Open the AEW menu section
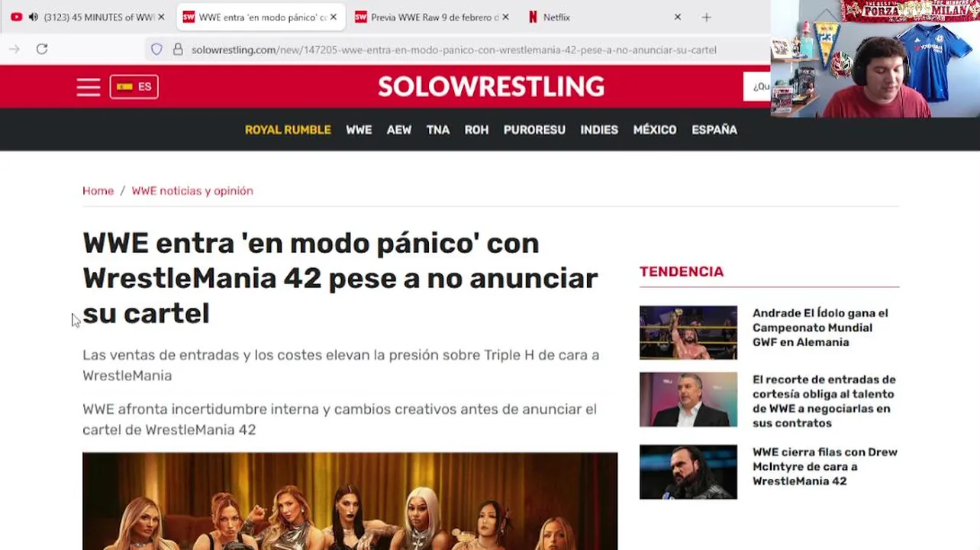 pyautogui.click(x=399, y=130)
